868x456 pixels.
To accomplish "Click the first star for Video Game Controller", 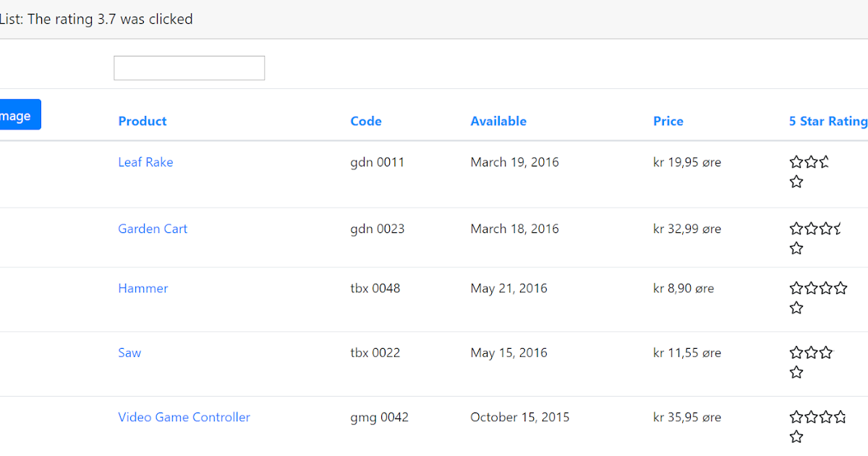I will (796, 417).
